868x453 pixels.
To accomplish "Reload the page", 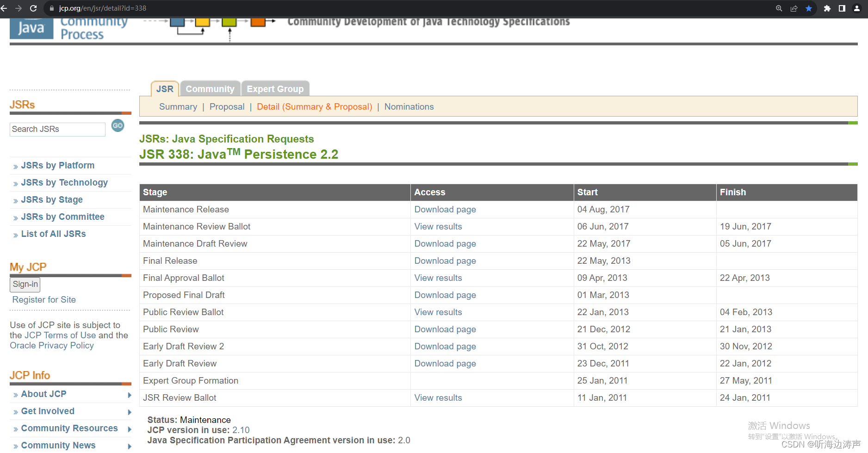I will coord(32,8).
